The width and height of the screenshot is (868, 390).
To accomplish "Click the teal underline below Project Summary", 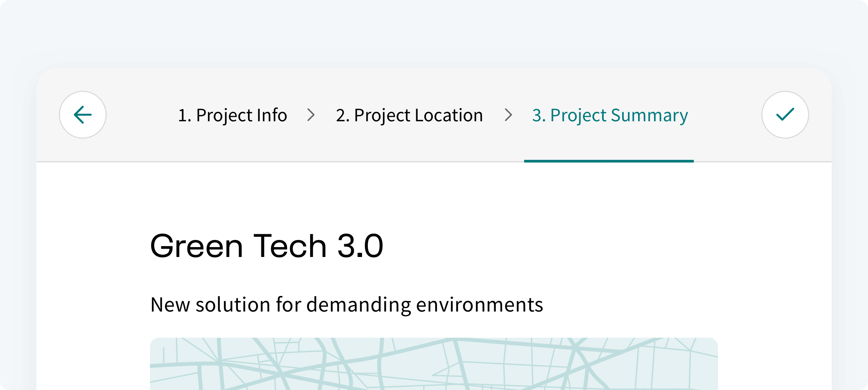I will pyautogui.click(x=609, y=161).
